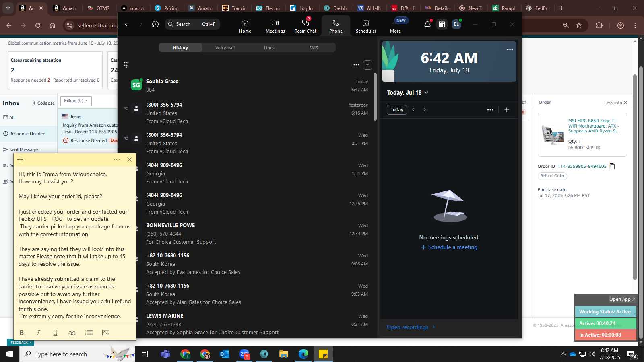The height and width of the screenshot is (362, 644).
Task: Toggle bullet list in sticky note
Action: tap(89, 333)
